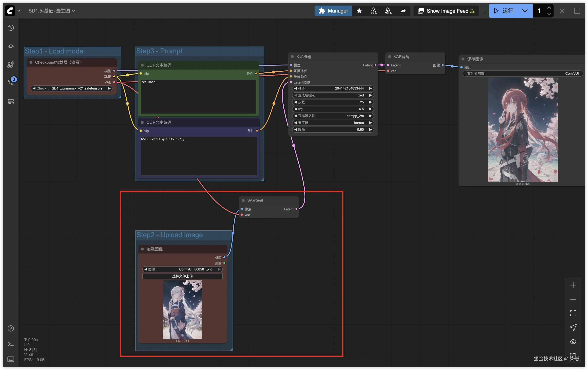
Task: Collapse the VAE编码 node via its dot
Action: pos(243,201)
